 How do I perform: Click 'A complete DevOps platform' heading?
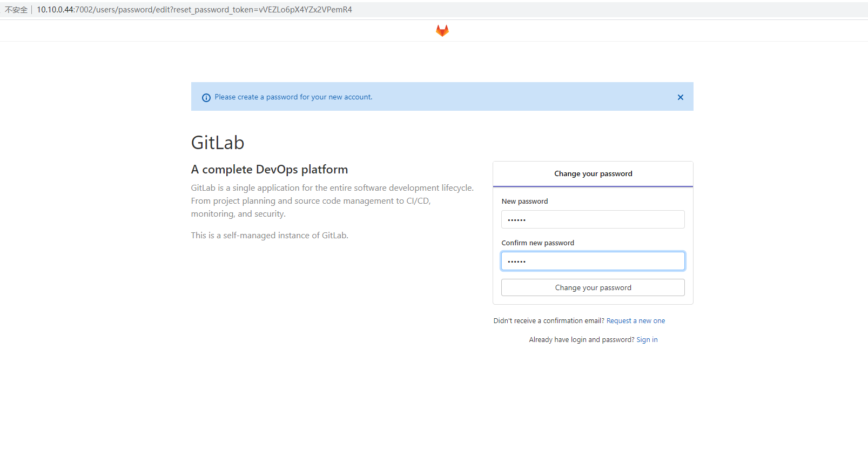[x=270, y=170]
